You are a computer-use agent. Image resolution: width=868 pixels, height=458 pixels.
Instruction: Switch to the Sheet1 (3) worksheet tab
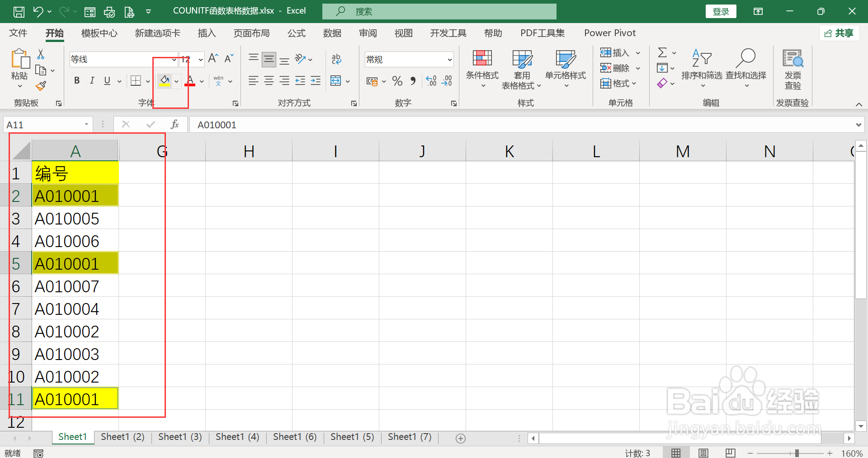coord(179,436)
